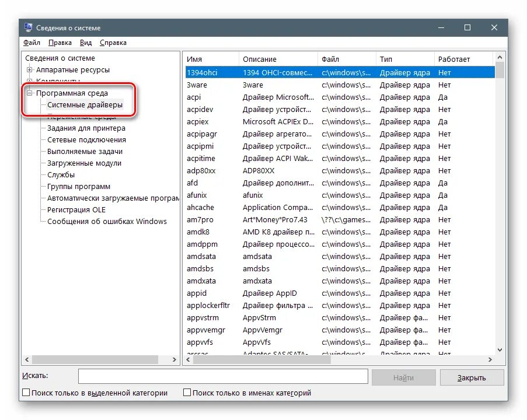
Task: Click the driver list horizontal scrollbar thumb
Action: click(262, 359)
